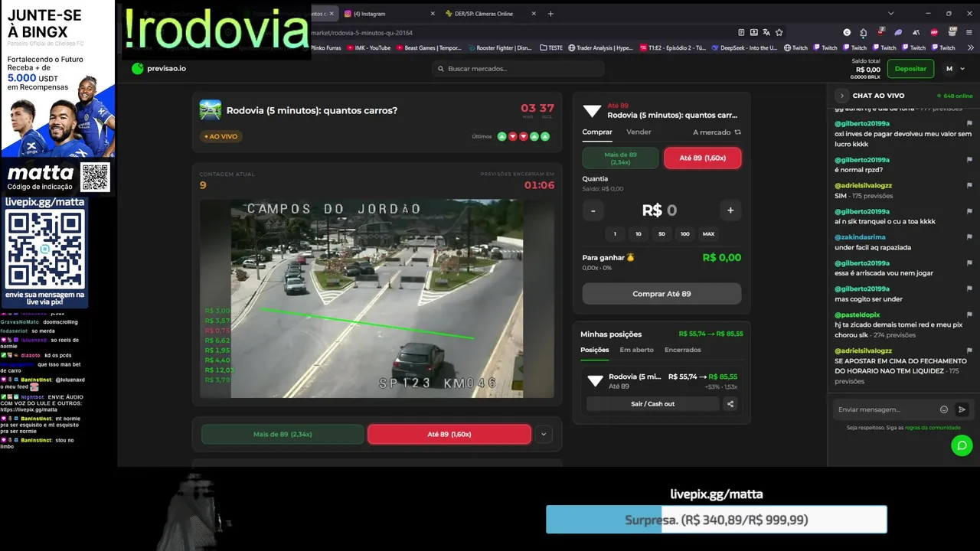
Task: Open the DeepSeek bookmark
Action: [x=744, y=47]
